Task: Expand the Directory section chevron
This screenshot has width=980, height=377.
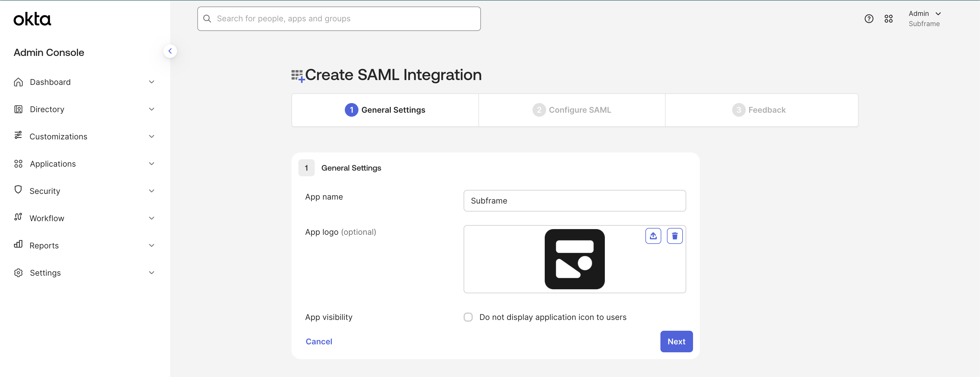Action: 151,109
